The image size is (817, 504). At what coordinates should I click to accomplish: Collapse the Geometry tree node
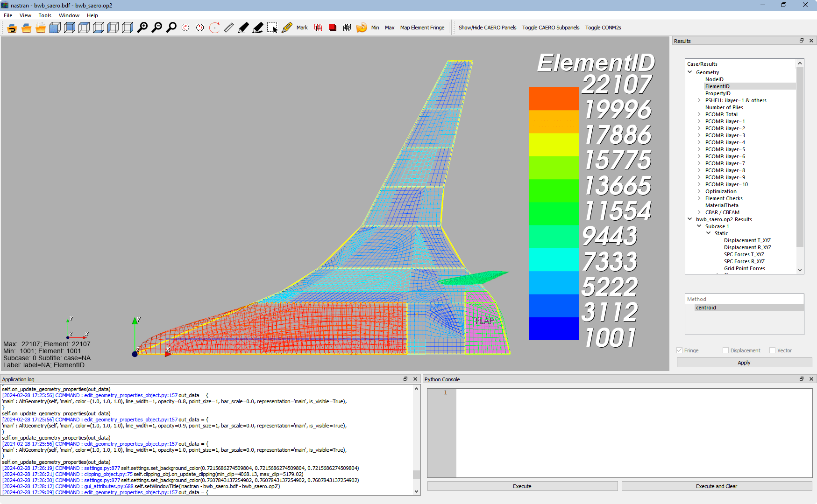(690, 72)
